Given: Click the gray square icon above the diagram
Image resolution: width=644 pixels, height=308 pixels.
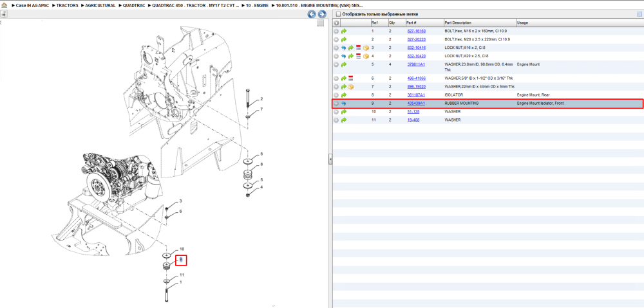Looking at the screenshot, I should (320, 23).
